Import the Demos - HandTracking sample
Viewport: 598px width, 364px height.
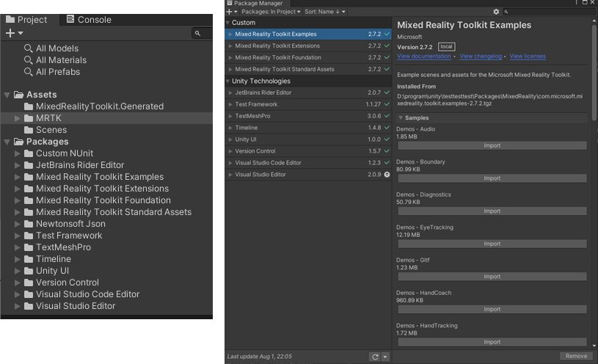pos(492,342)
